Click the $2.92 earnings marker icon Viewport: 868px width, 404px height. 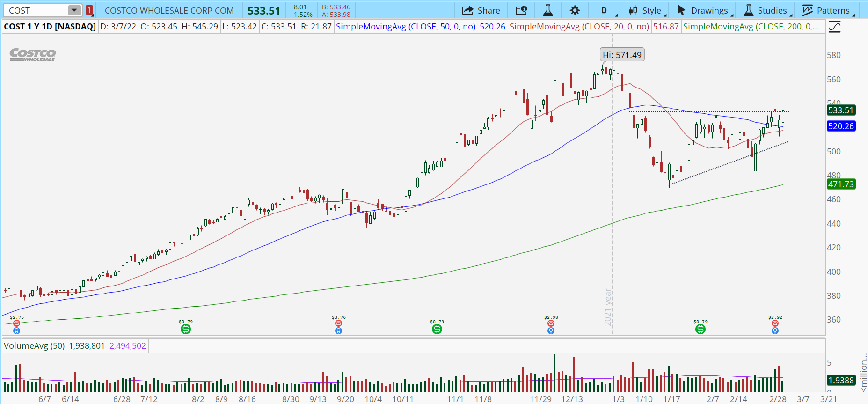tap(775, 323)
